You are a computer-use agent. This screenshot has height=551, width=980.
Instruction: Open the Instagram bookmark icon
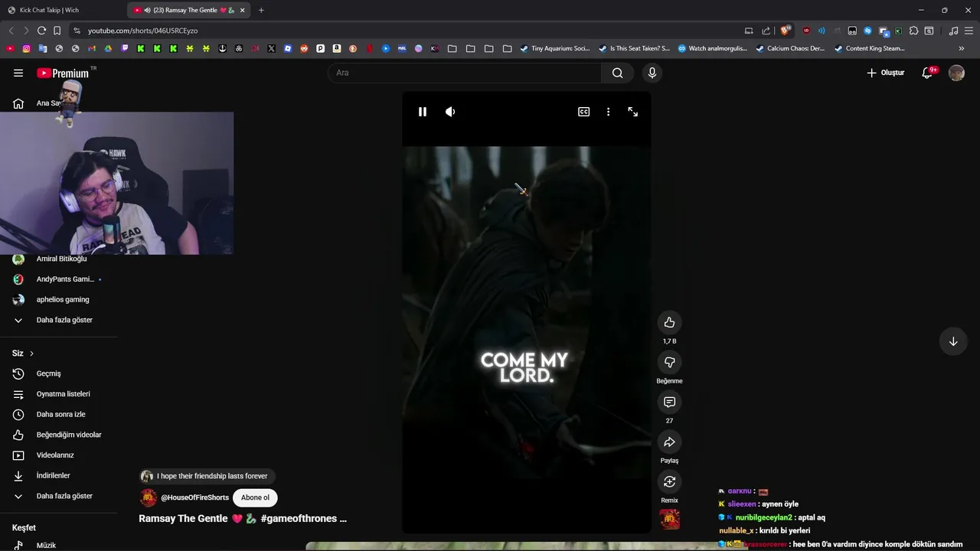tap(26, 48)
